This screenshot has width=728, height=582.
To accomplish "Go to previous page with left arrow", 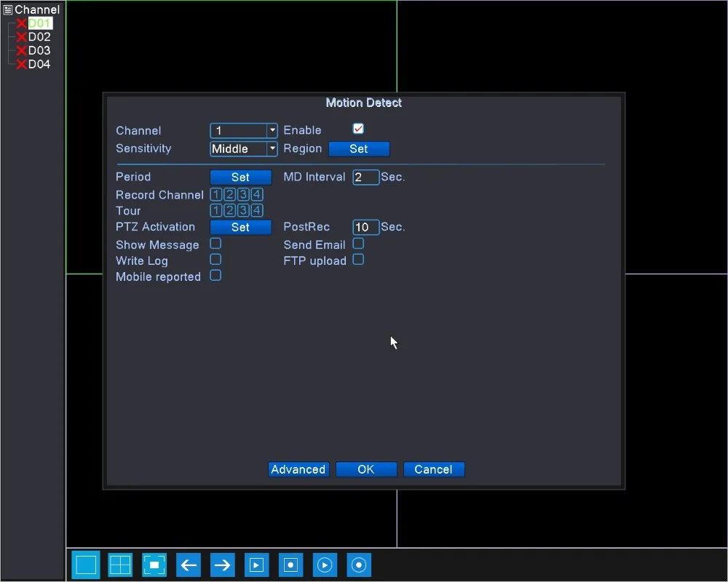I will pyautogui.click(x=189, y=565).
